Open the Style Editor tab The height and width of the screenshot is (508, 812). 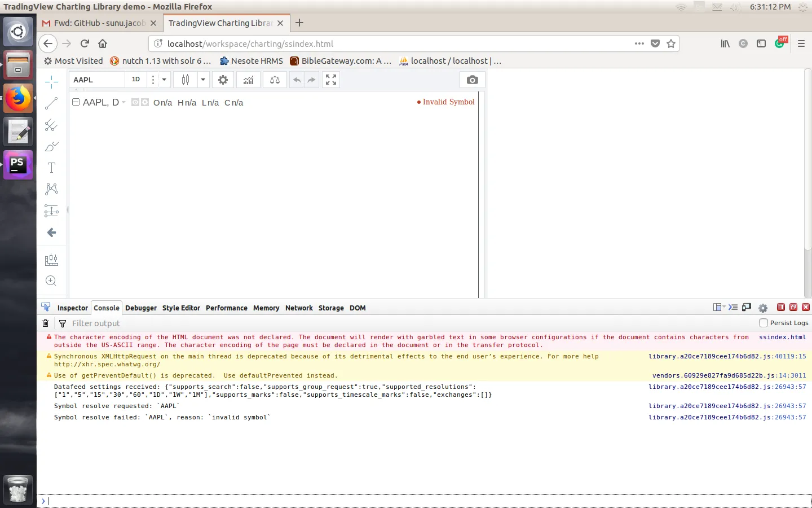pyautogui.click(x=181, y=308)
